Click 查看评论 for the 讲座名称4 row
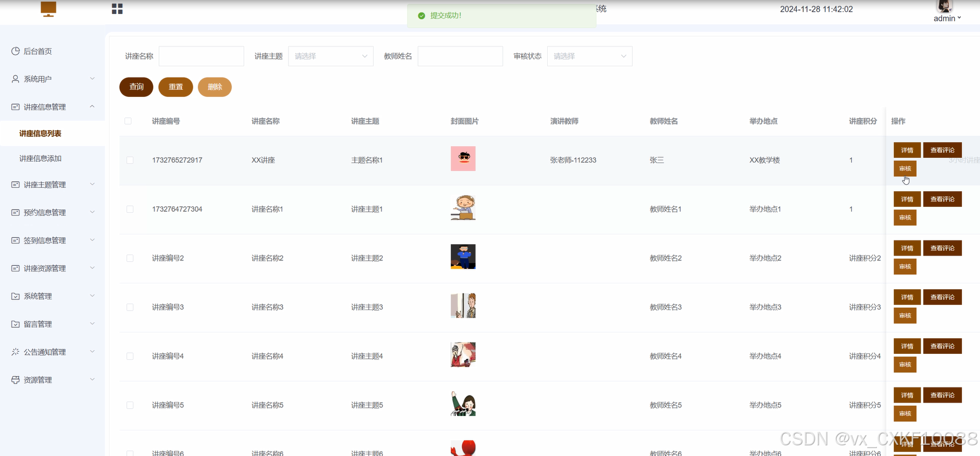 coord(943,346)
